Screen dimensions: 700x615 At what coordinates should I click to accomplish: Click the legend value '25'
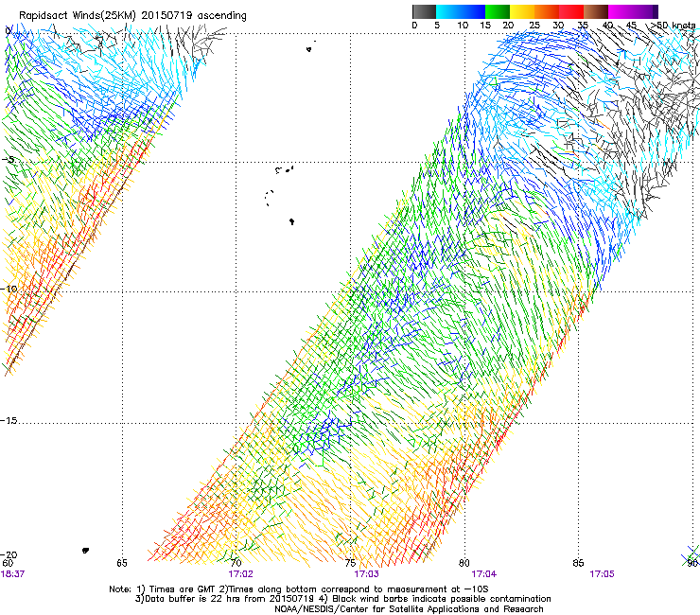tap(534, 26)
